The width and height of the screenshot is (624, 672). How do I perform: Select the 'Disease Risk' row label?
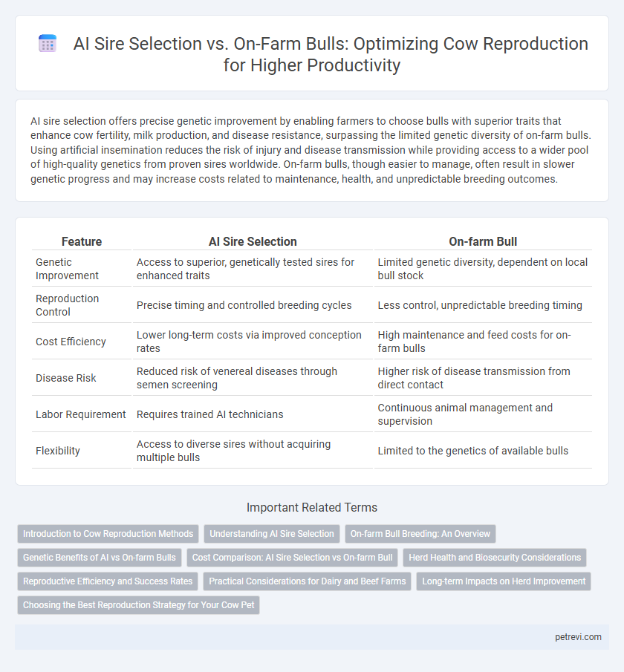coord(65,378)
